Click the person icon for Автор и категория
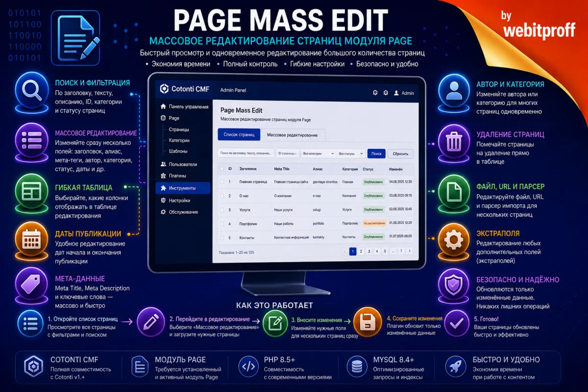This screenshot has width=588, height=392. pos(454,90)
